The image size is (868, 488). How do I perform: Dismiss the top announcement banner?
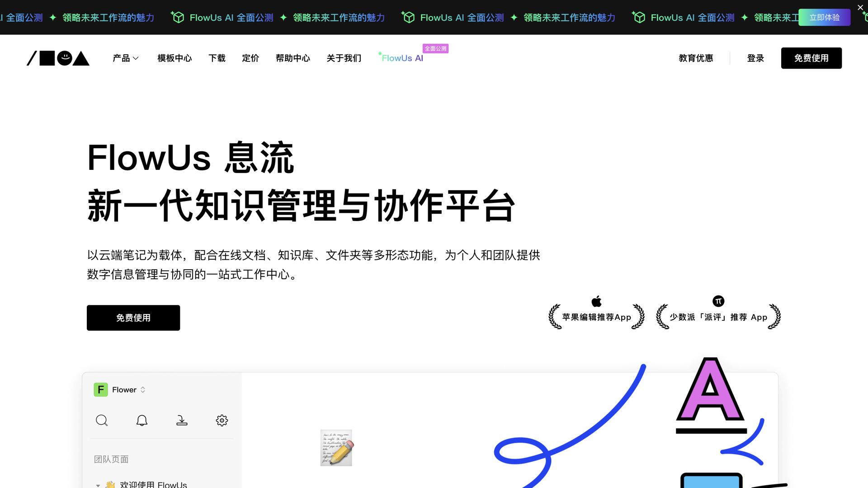(860, 8)
